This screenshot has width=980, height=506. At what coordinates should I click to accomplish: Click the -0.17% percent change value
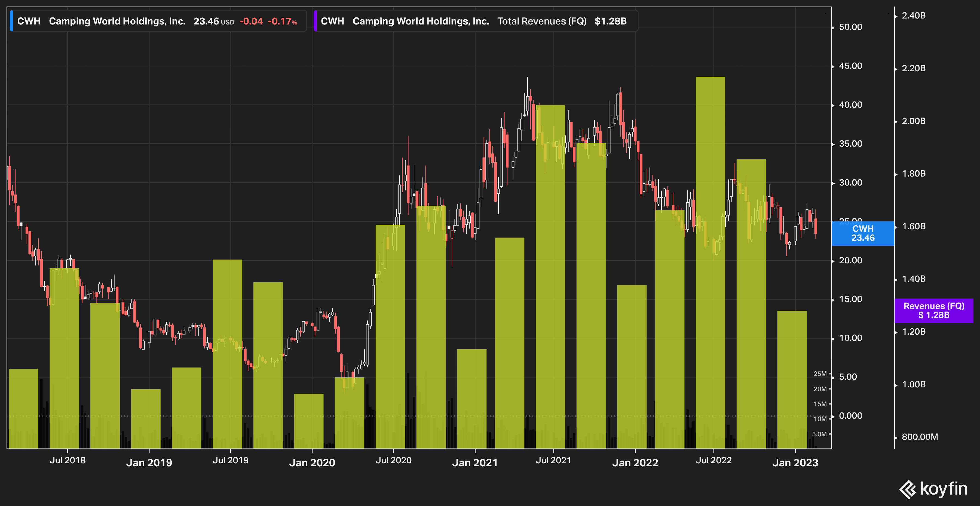[x=282, y=21]
